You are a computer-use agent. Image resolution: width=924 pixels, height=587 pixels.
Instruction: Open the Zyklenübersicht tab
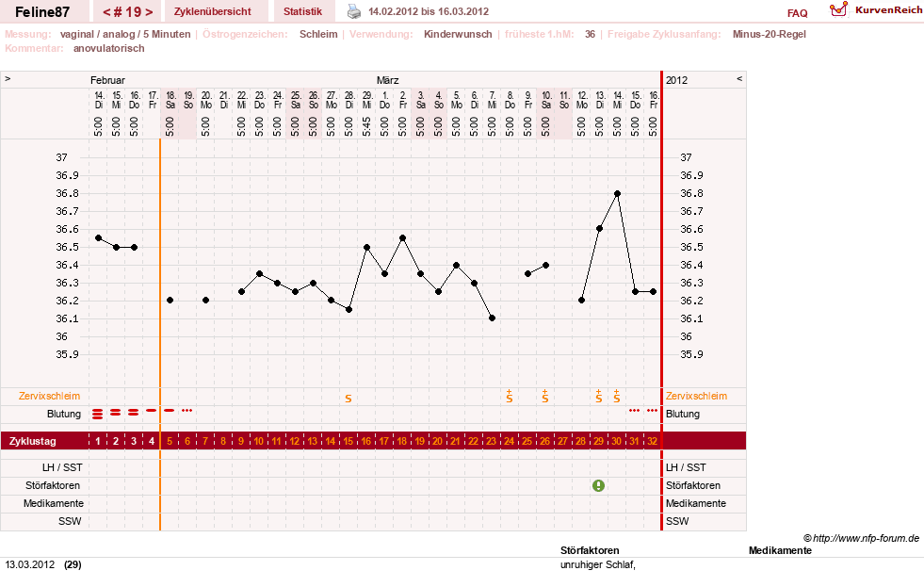click(213, 11)
